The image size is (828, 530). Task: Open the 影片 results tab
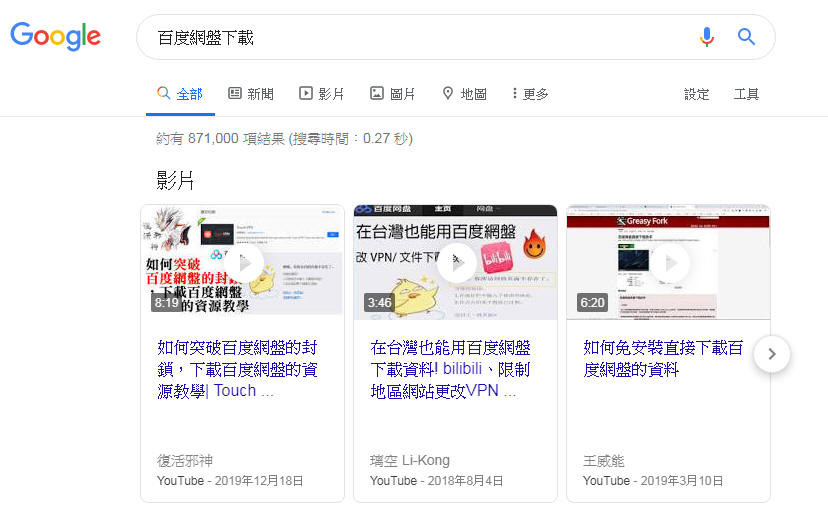pyautogui.click(x=322, y=94)
